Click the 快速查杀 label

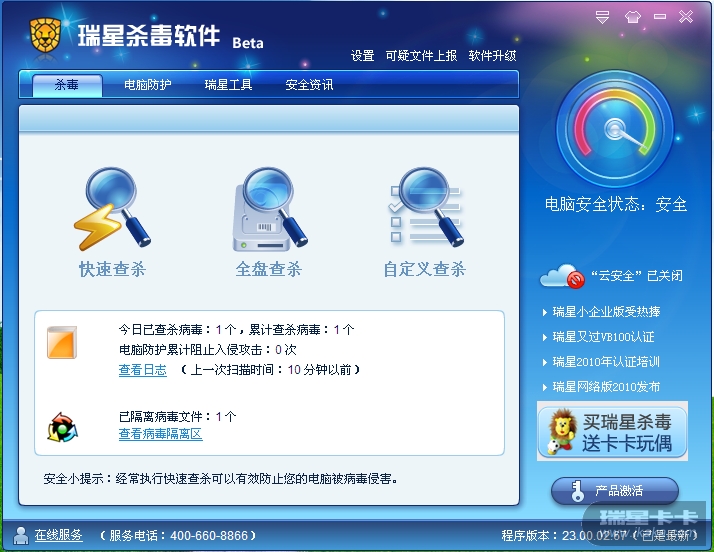pyautogui.click(x=112, y=269)
